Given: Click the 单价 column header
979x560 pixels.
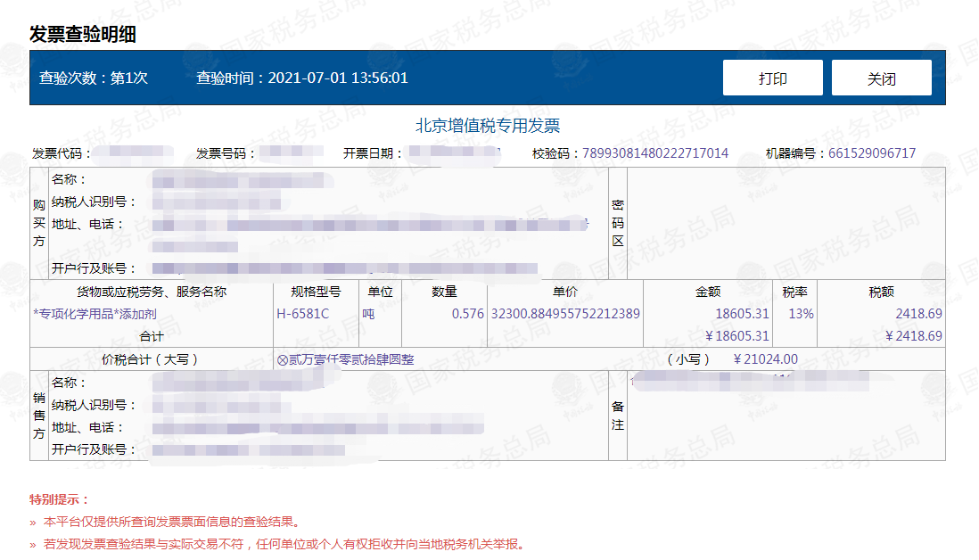Looking at the screenshot, I should 565,292.
